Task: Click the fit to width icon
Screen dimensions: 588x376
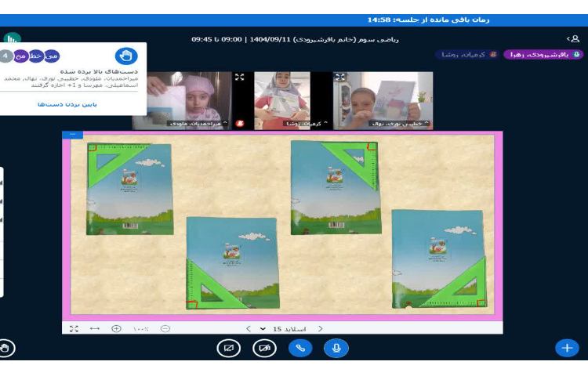Action: [x=95, y=328]
